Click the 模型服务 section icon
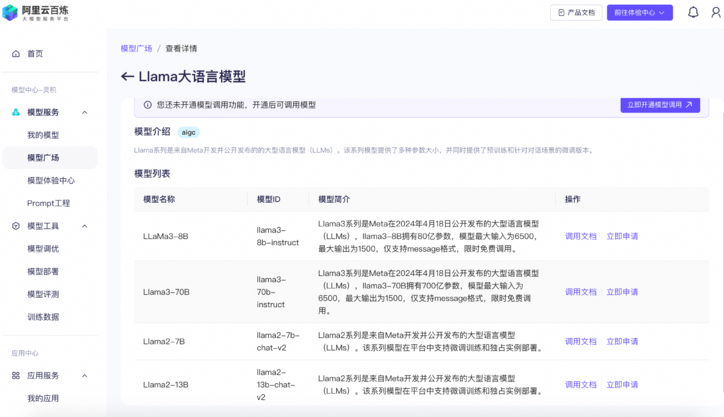 click(16, 112)
